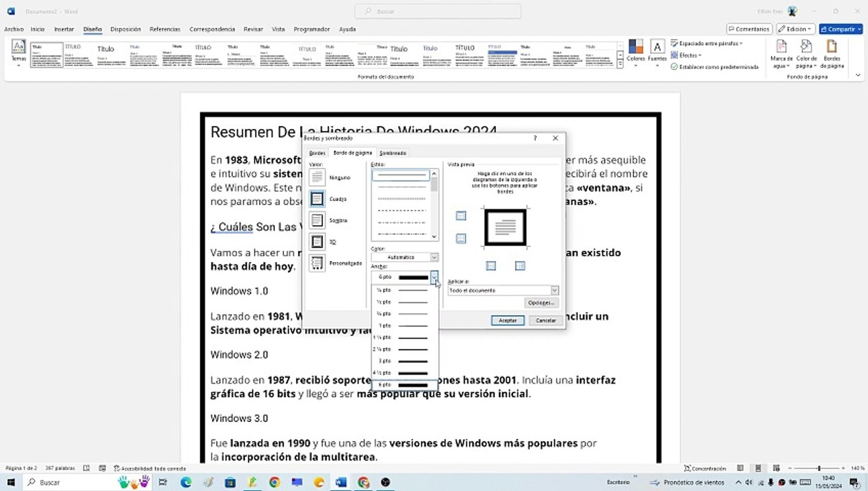The width and height of the screenshot is (868, 491).
Task: Open the Fuentes theme fonts menu
Action: (x=657, y=53)
